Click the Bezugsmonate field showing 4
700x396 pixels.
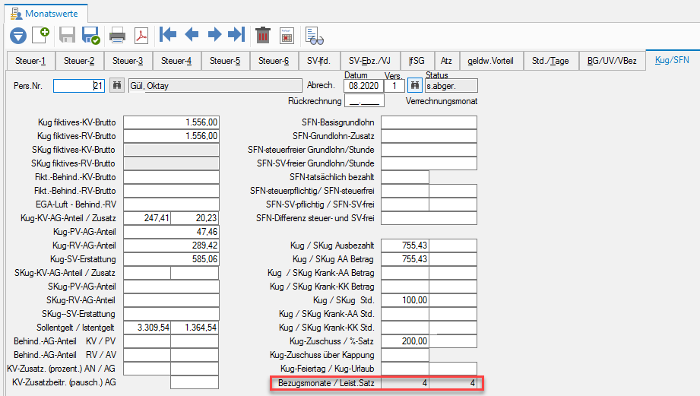(x=405, y=383)
